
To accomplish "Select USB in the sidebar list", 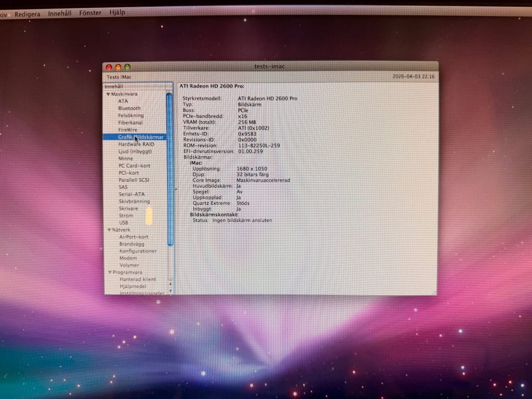I will (x=124, y=223).
